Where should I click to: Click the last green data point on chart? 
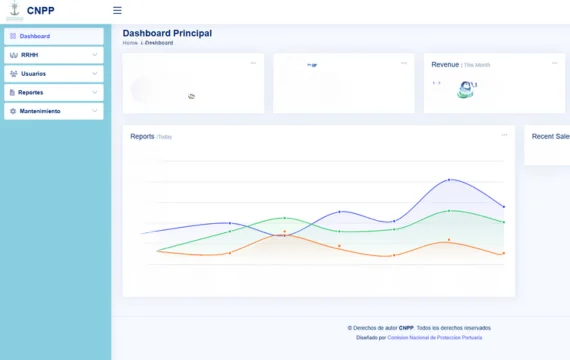click(504, 222)
